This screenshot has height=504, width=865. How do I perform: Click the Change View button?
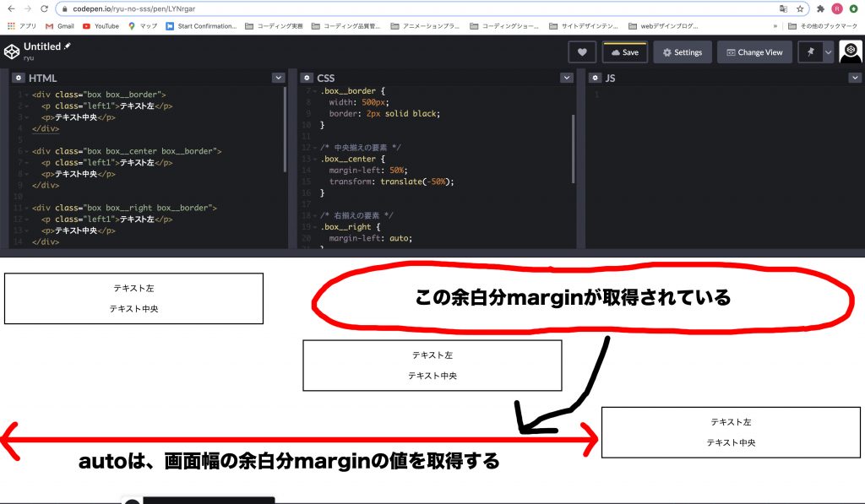point(754,52)
